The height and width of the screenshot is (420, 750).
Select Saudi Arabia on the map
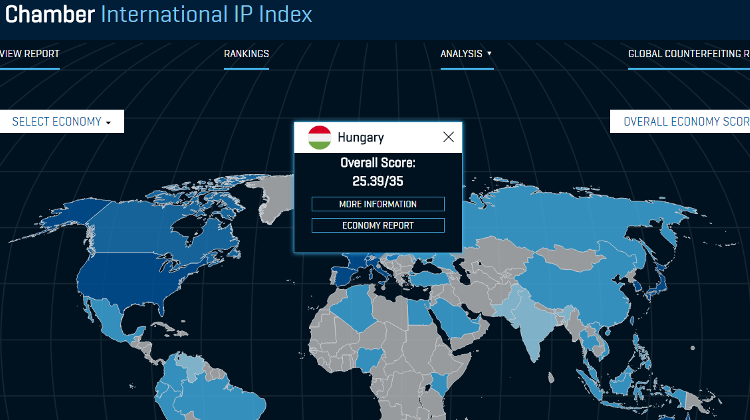(x=454, y=318)
